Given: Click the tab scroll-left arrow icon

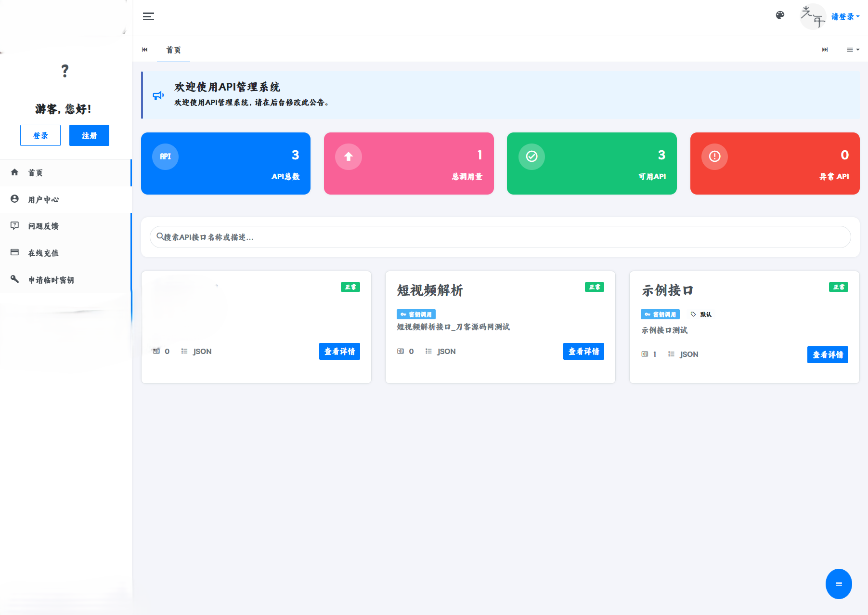Looking at the screenshot, I should 144,50.
